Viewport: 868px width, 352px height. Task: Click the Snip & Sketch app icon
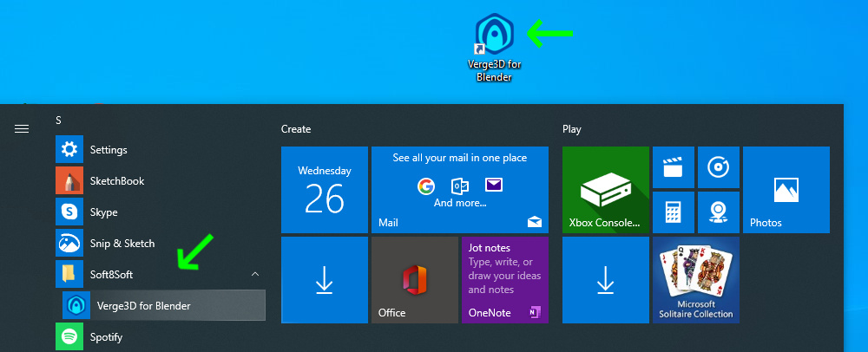click(x=69, y=243)
